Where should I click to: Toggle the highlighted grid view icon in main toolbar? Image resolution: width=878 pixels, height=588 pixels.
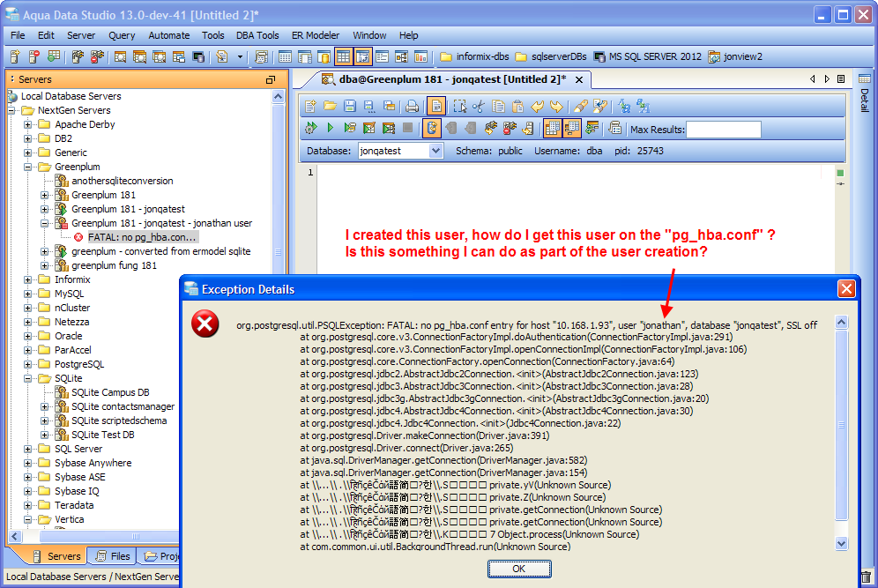pyautogui.click(x=343, y=56)
